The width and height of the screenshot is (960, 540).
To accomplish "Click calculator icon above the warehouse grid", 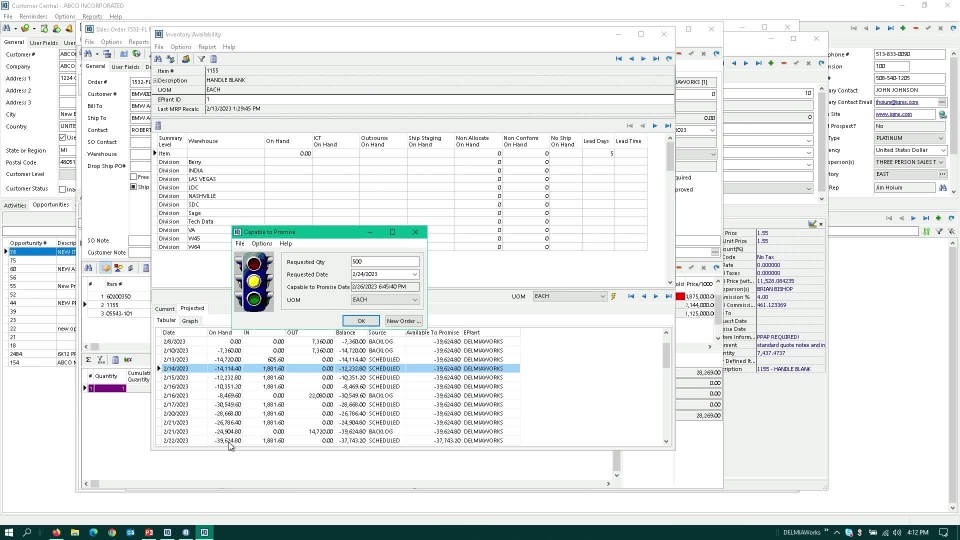I will [x=158, y=126].
